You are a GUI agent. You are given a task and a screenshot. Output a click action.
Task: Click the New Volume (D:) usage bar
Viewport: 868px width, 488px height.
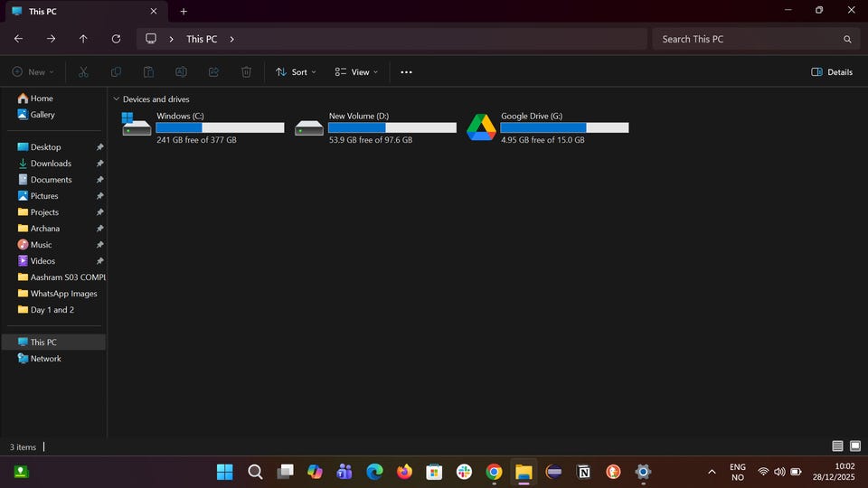coord(392,127)
